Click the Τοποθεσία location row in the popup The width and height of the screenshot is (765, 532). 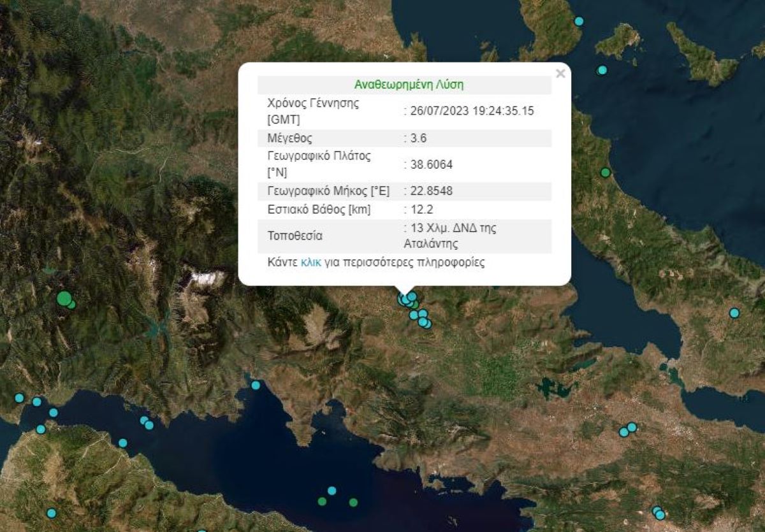coord(286,235)
